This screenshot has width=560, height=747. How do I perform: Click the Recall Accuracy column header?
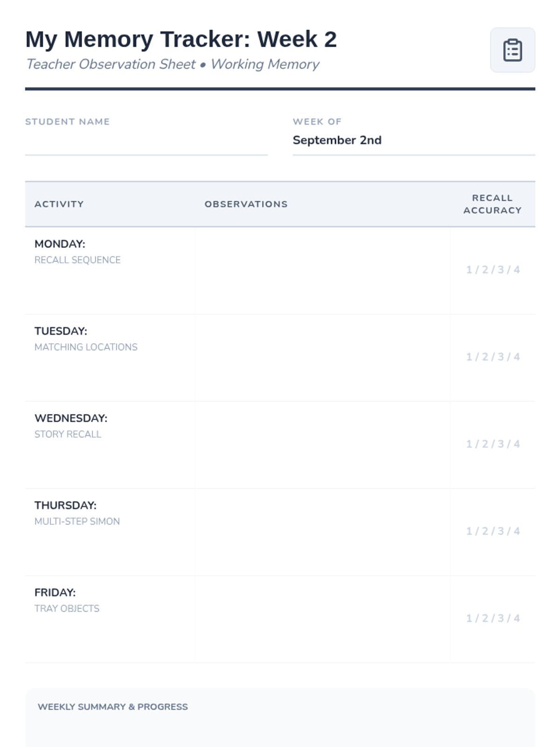click(x=492, y=204)
